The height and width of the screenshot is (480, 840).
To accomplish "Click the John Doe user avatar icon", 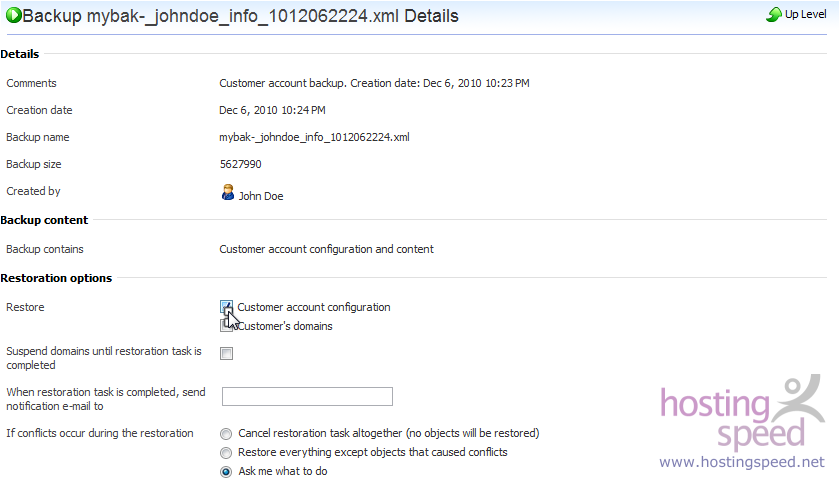I will click(228, 192).
